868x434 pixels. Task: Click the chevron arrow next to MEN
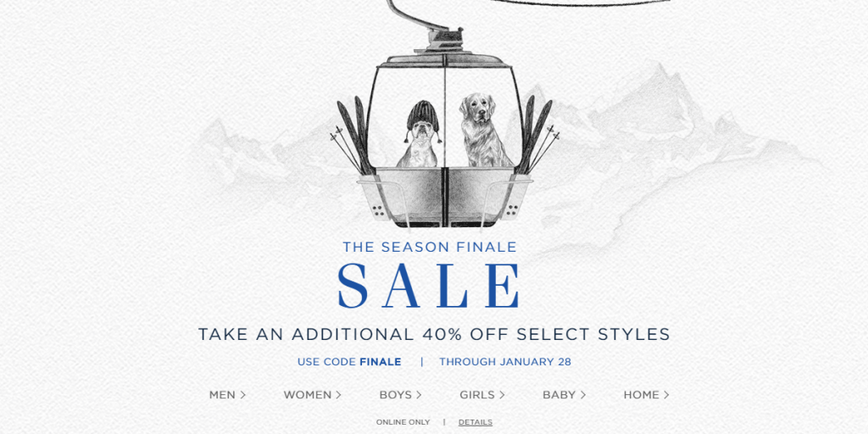coord(242,395)
